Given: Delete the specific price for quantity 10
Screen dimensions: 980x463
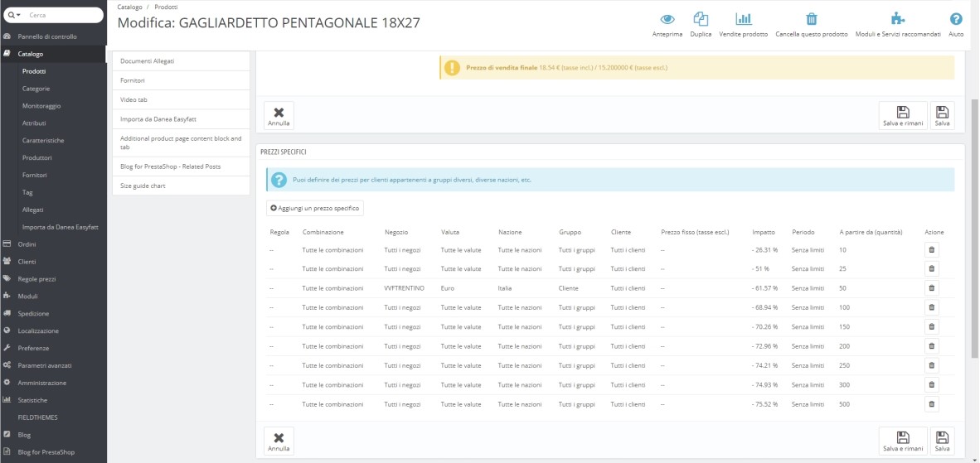Looking at the screenshot, I should (931, 249).
